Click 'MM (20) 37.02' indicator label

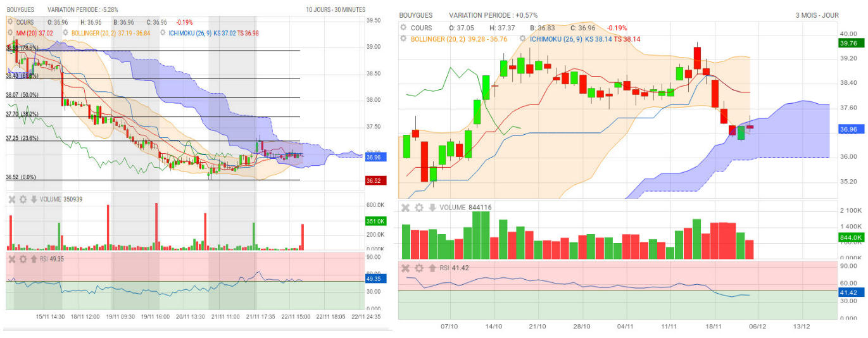tap(35, 32)
